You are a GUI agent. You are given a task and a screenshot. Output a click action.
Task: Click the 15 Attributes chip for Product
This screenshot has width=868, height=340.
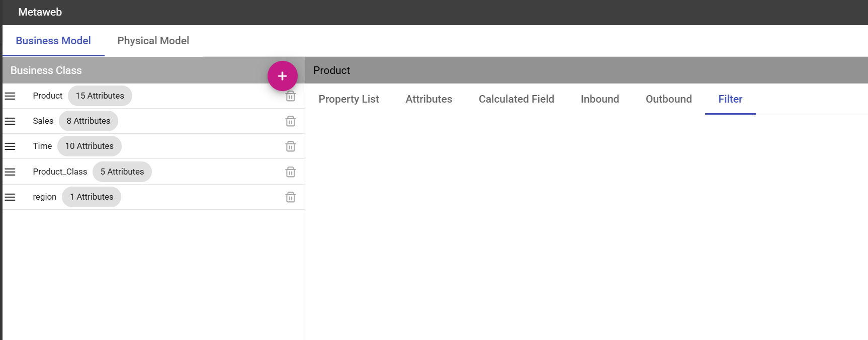point(100,96)
